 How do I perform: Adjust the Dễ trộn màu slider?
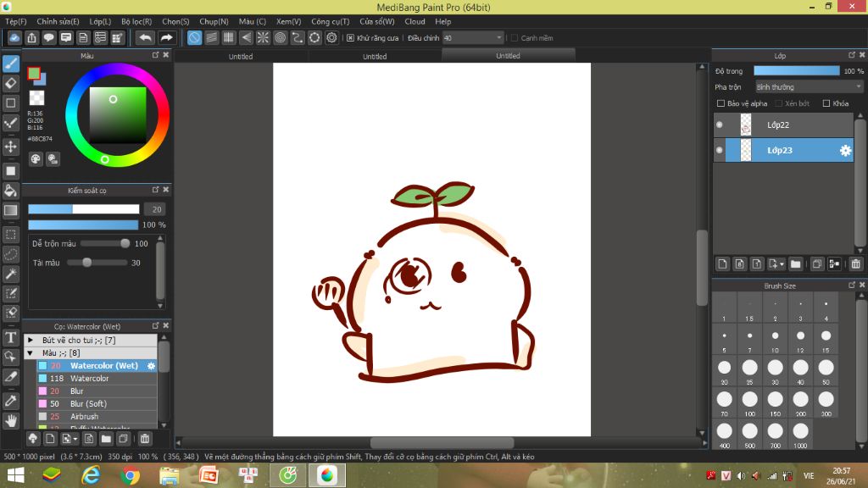105,243
